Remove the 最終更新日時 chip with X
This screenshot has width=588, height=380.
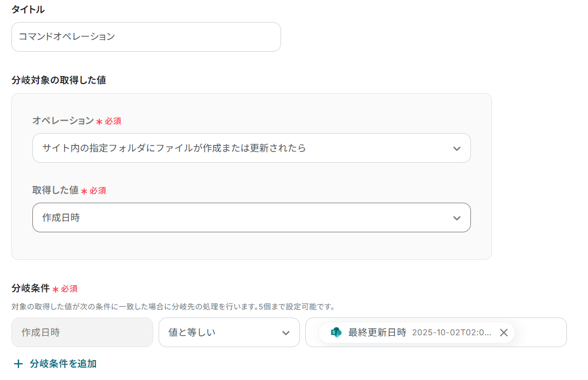pos(504,333)
